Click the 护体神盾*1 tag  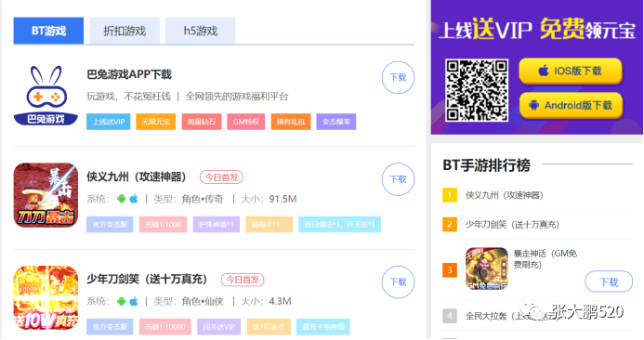pos(216,224)
